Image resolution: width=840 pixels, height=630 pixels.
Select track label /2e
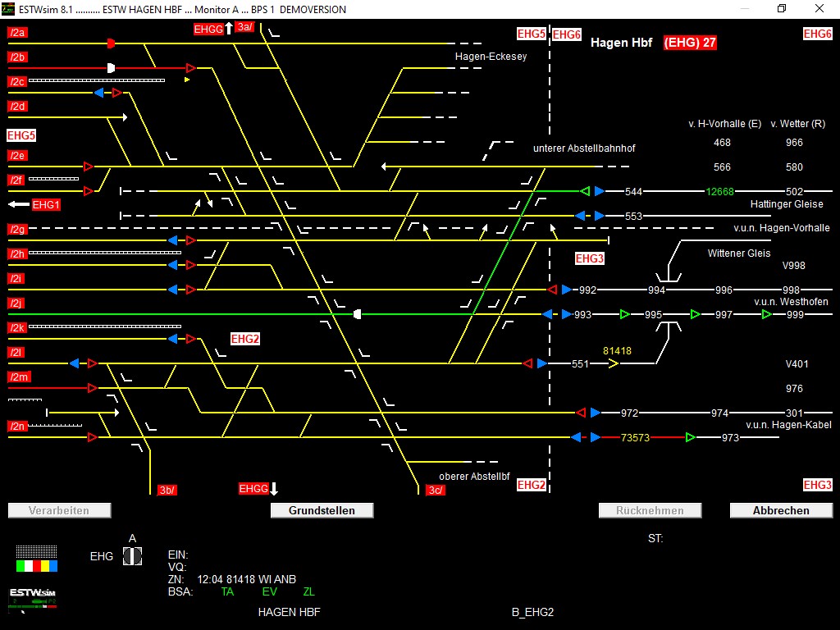click(18, 156)
